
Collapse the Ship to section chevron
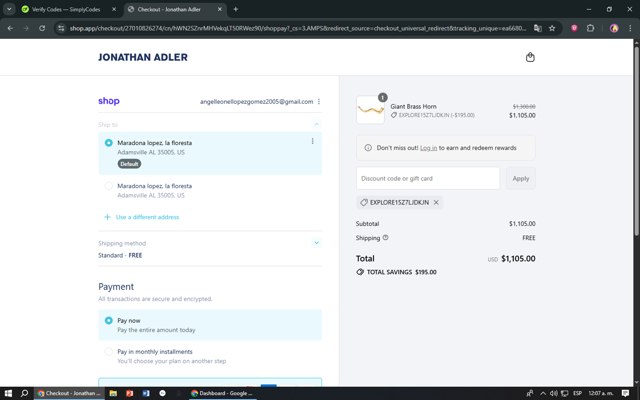(x=316, y=124)
